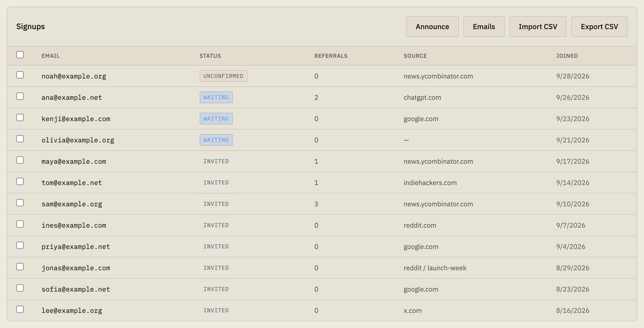Click the WAITING badge for olivia@example.org
Image resolution: width=644 pixels, height=328 pixels.
tap(216, 140)
